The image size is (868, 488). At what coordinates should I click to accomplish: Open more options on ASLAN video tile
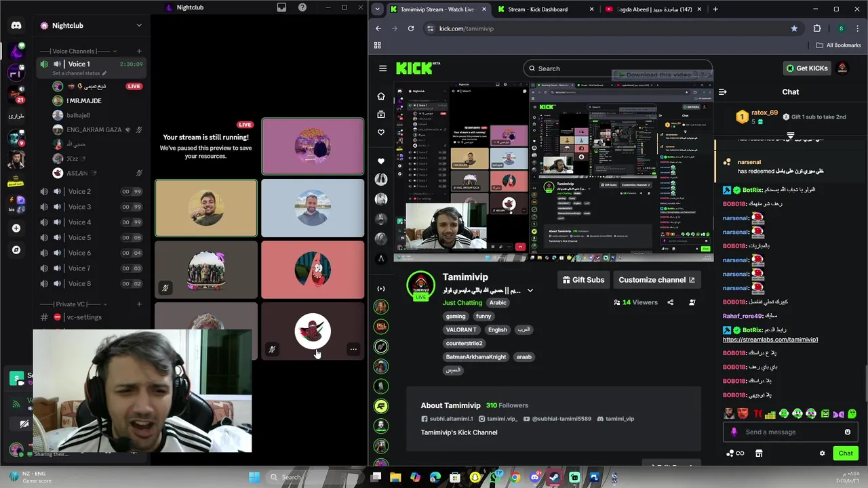coord(353,350)
